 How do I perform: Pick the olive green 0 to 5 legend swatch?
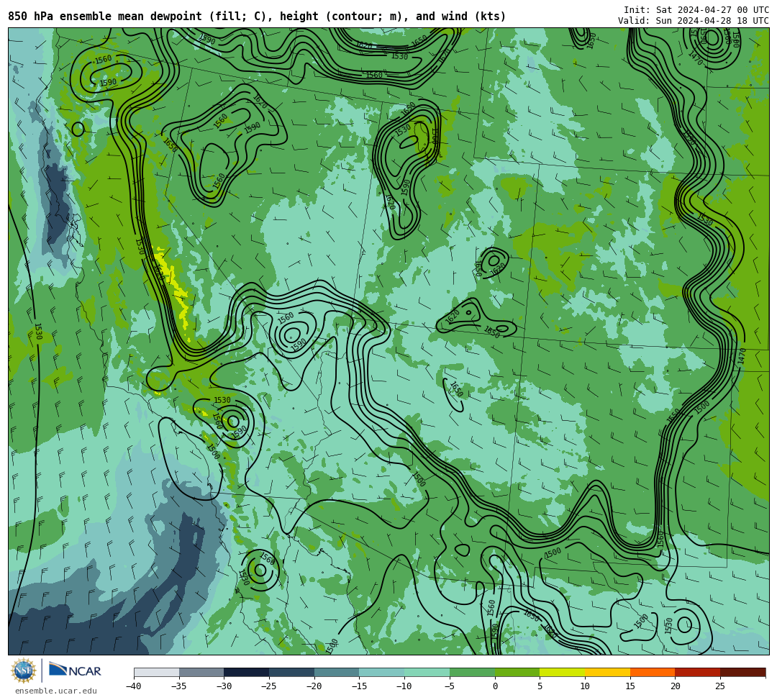pyautogui.click(x=517, y=672)
